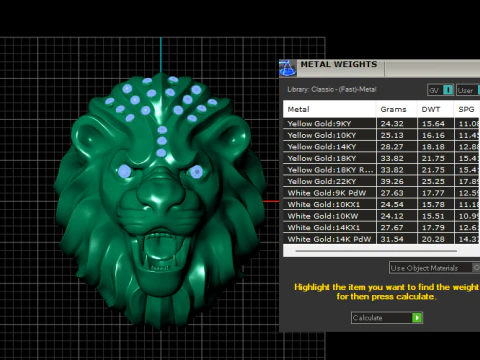The image size is (480, 360).
Task: Toggle the User library switch
Action: click(479, 90)
